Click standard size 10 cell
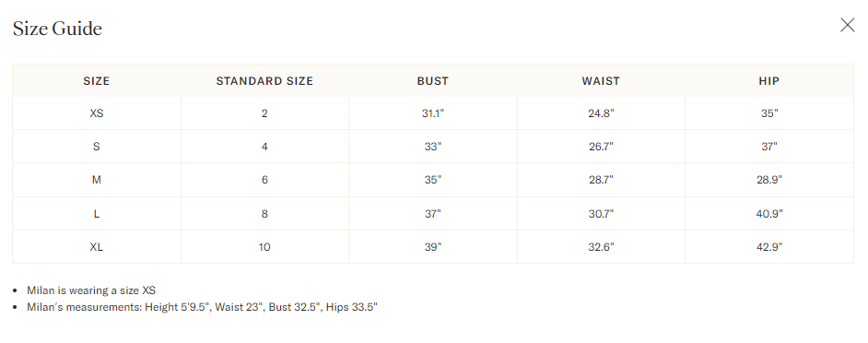The height and width of the screenshot is (343, 868). tap(264, 247)
